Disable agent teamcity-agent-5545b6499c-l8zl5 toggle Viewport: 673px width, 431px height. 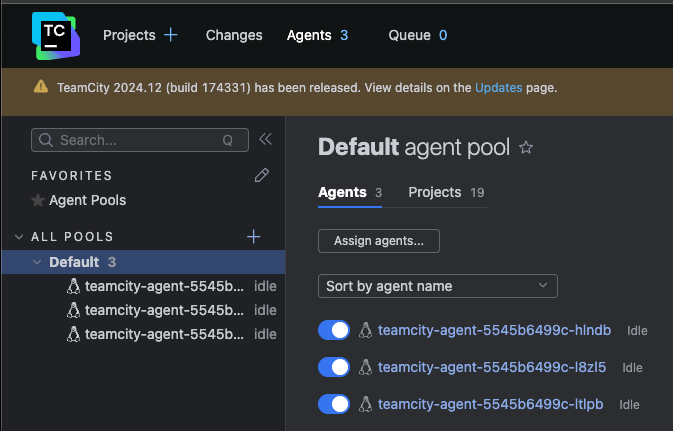(334, 367)
